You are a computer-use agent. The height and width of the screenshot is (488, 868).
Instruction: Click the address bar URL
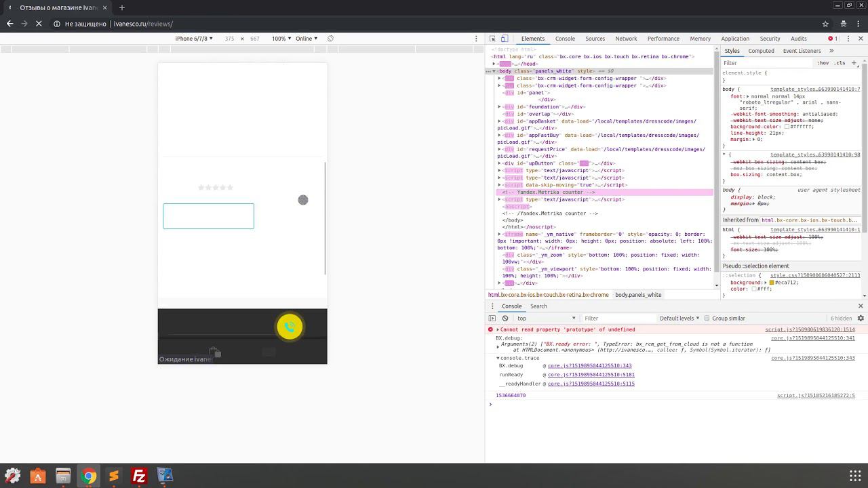point(143,24)
